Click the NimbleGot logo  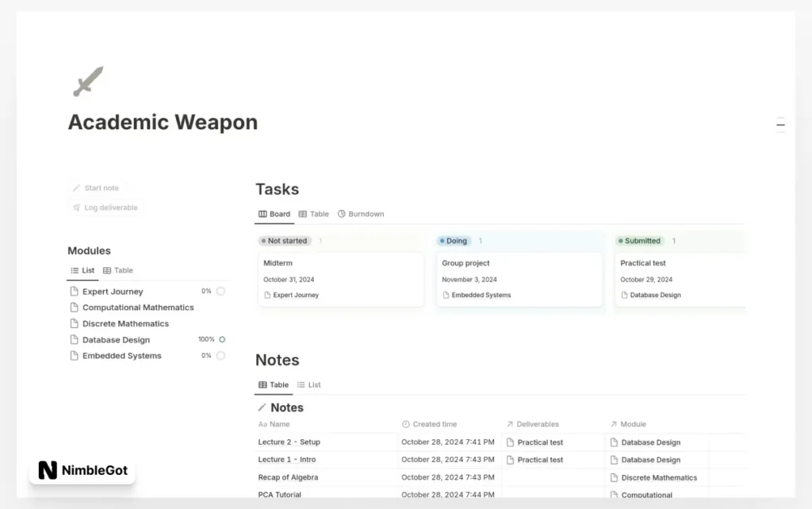click(x=82, y=470)
